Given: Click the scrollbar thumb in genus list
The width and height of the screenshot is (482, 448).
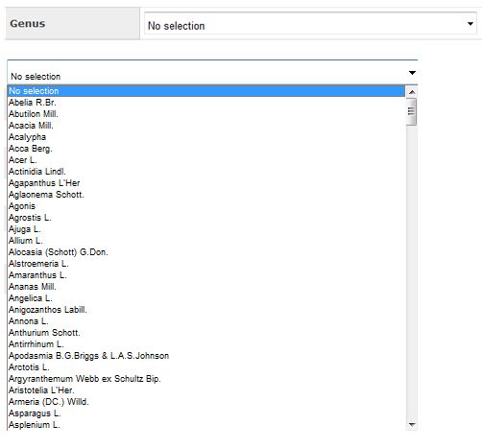Looking at the screenshot, I should 412,111.
